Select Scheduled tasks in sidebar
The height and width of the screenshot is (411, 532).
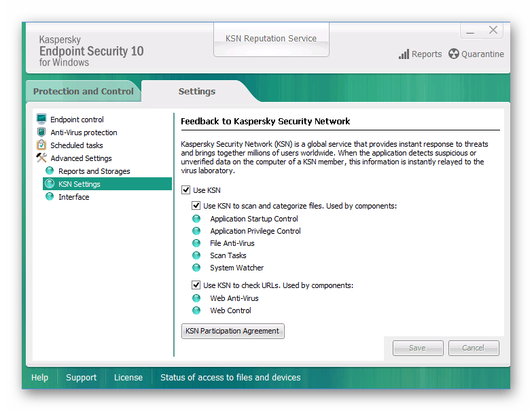tap(77, 145)
